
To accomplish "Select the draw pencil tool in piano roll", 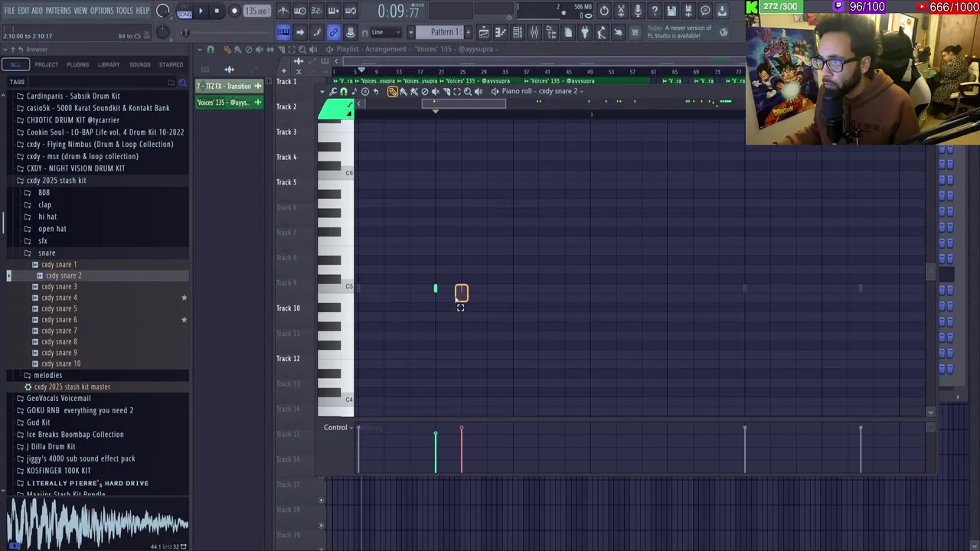I will pyautogui.click(x=393, y=91).
